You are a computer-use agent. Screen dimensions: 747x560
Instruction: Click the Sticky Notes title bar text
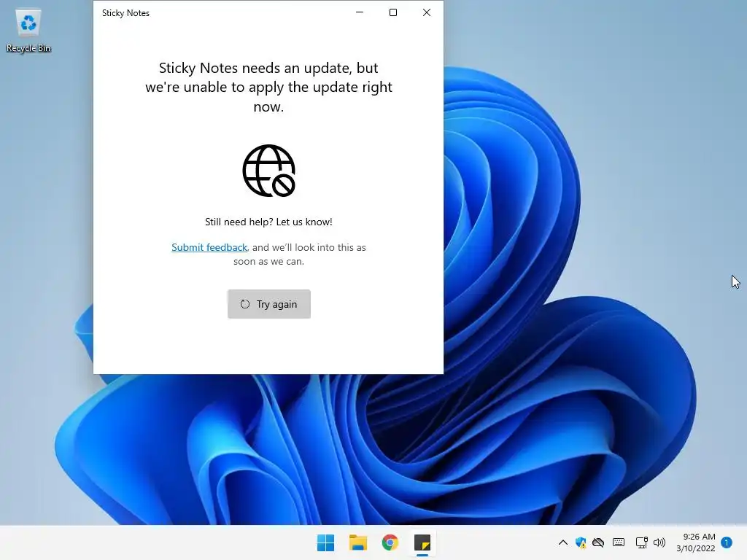[125, 13]
